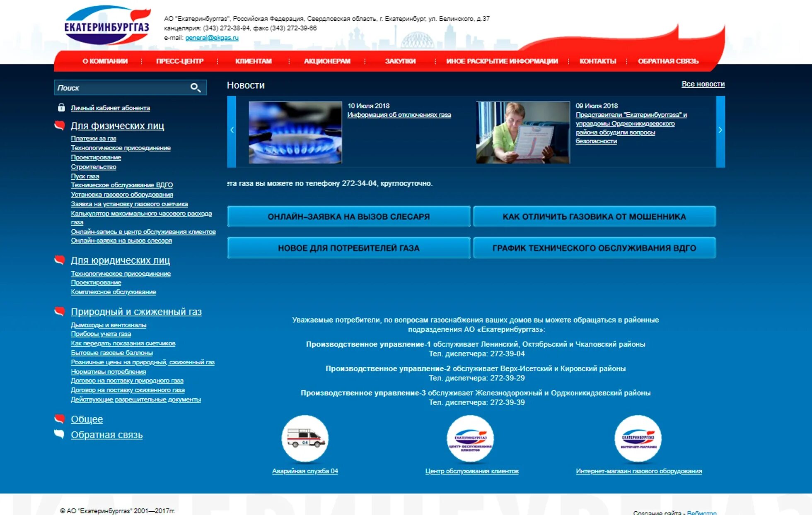Open Пуск газа link
The image size is (812, 515).
click(x=85, y=176)
